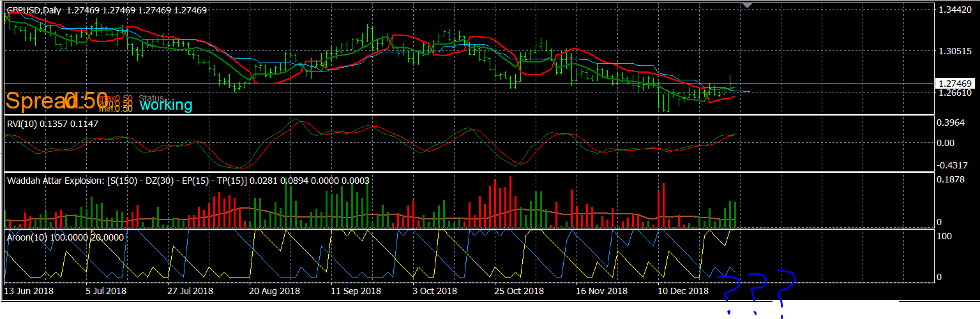Click the 13 Jun 2018 date label
Screen dimensions: 980x319
tap(29, 291)
